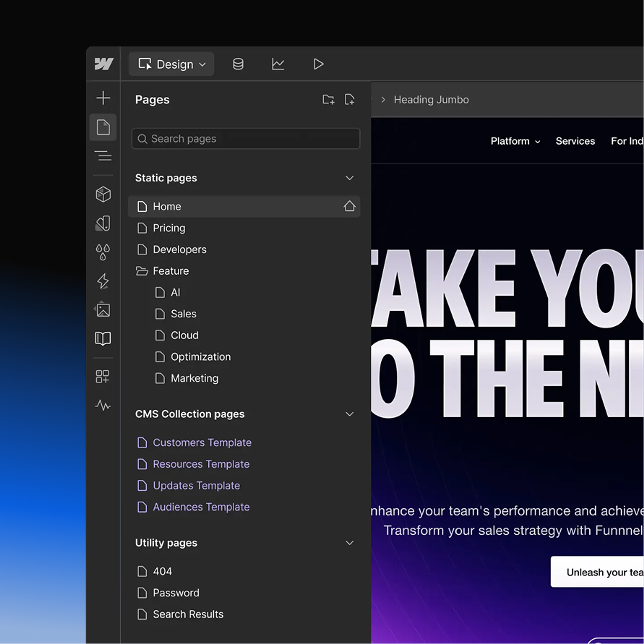Click the Utility pages heading text
Screen dimensions: 644x644
click(166, 543)
